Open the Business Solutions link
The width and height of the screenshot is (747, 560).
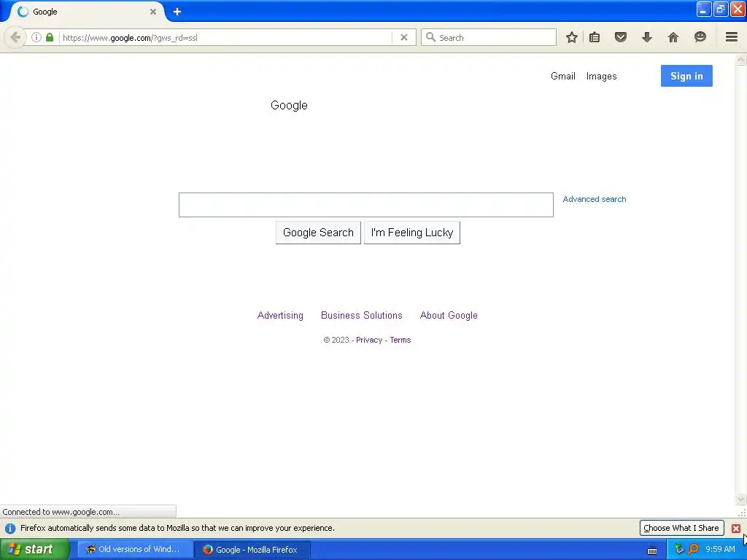[x=362, y=315]
